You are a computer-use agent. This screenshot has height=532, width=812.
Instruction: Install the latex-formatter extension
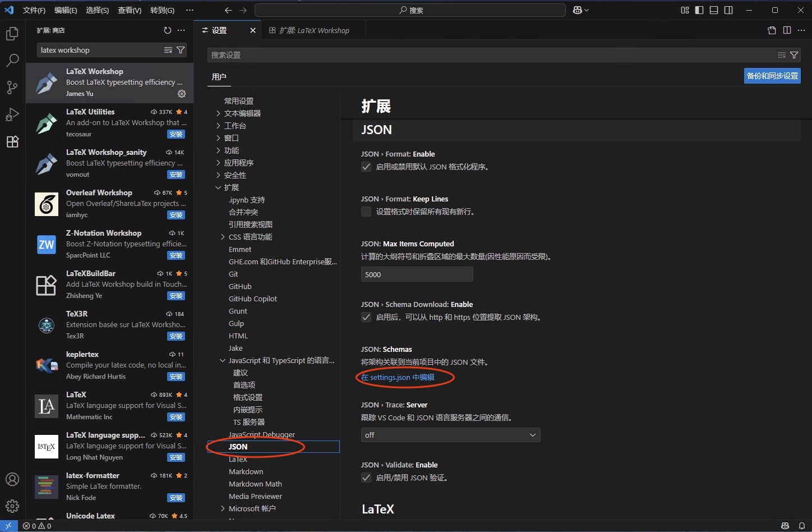[176, 498]
